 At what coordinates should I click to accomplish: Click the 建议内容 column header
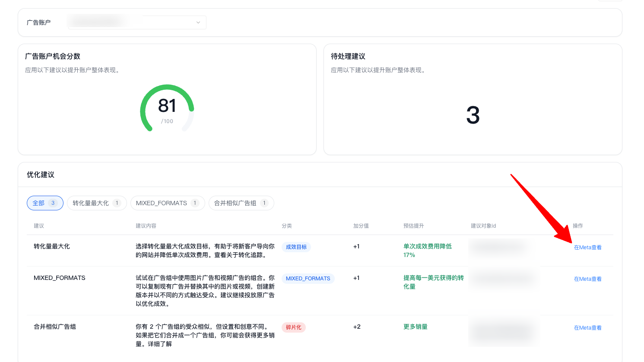[x=146, y=226]
